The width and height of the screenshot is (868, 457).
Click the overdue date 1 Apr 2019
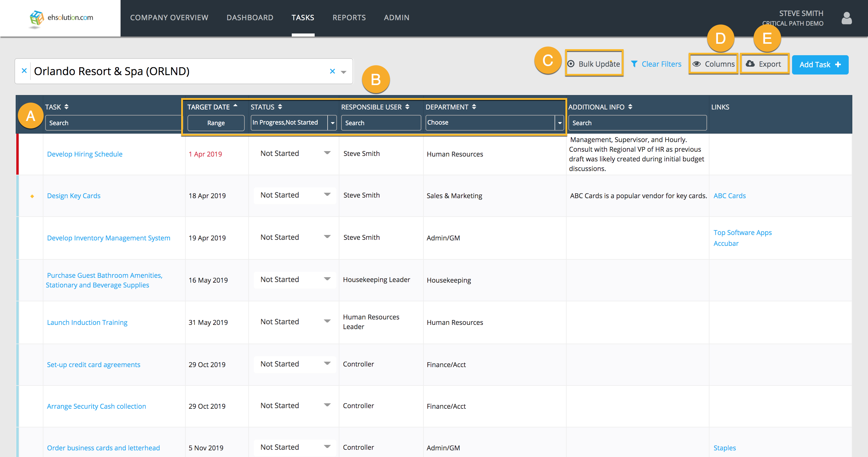click(x=205, y=154)
